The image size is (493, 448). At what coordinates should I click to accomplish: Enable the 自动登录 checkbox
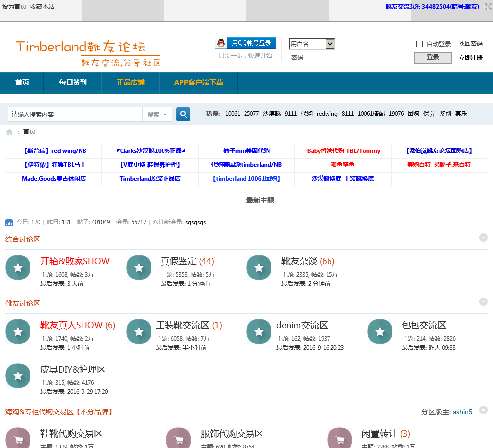[419, 44]
